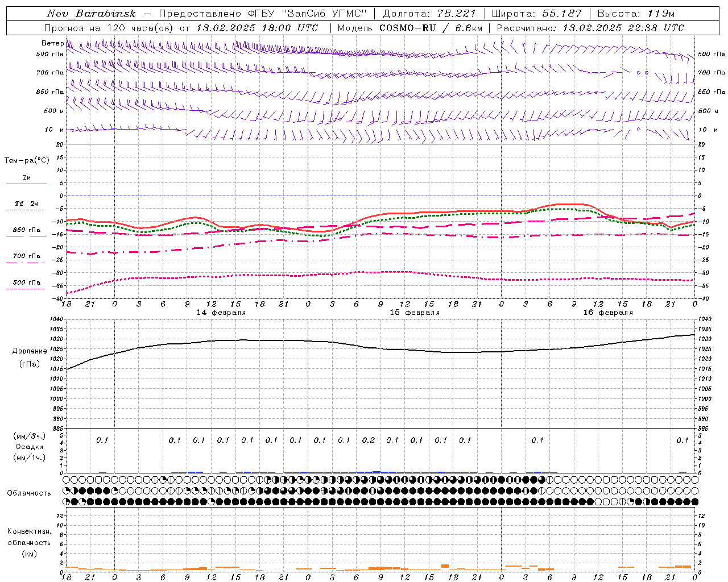
Task: Click the calm-wind circle in the 10 м row
Action: (x=638, y=129)
